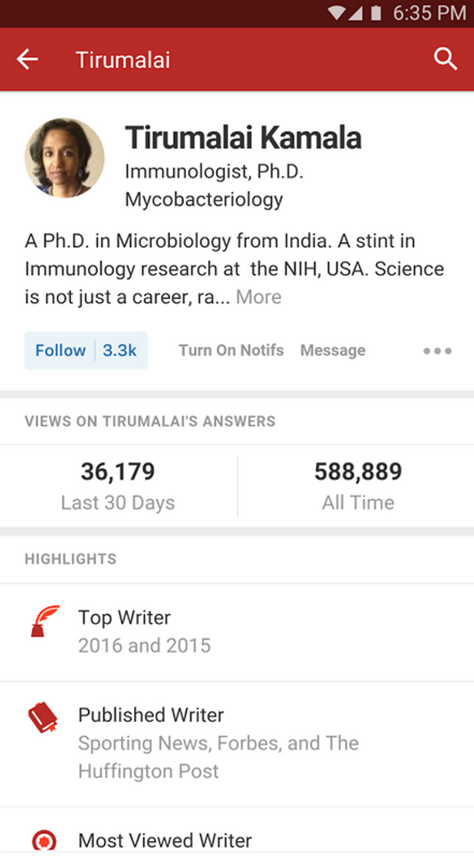Tap the Wi-Fi signal icon
474x868 pixels.
336,13
